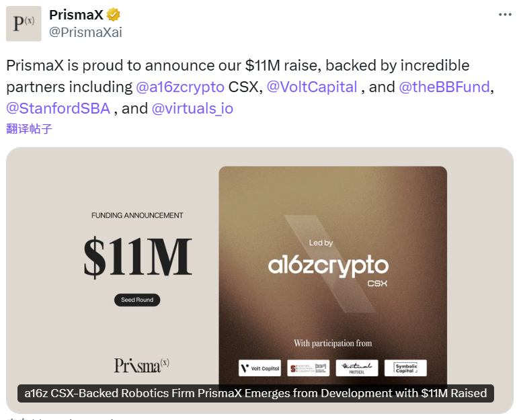Click the Symbolic Capital logo badge
The image size is (521, 420).
(405, 368)
